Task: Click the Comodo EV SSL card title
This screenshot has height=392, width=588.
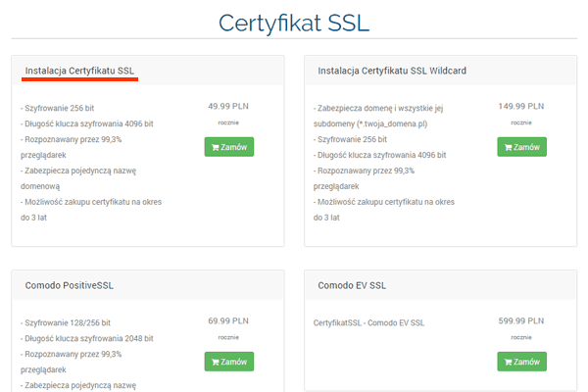Action: click(x=352, y=285)
